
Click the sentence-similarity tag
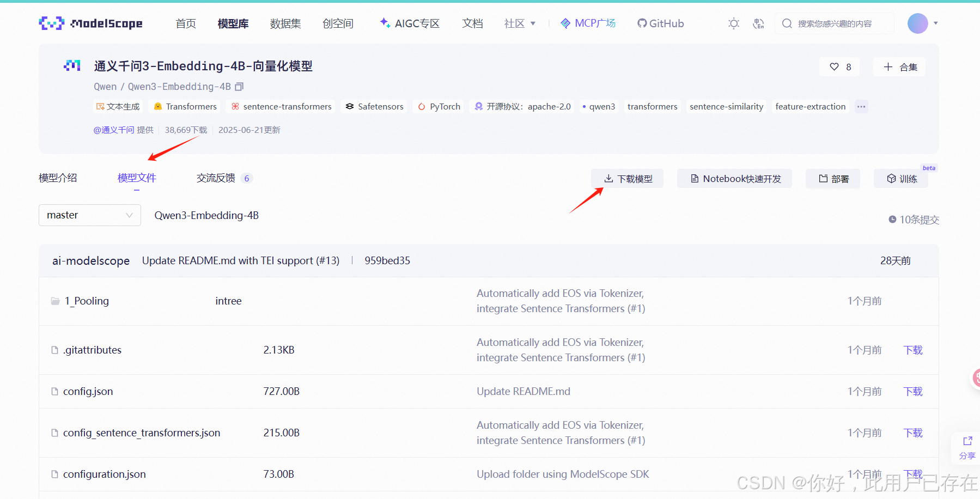[726, 106]
